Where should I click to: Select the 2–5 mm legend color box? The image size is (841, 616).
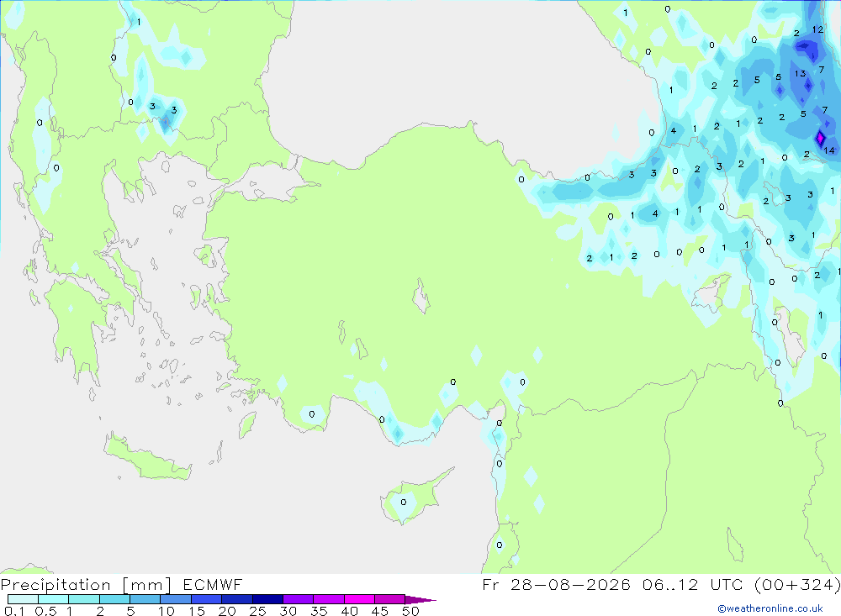[114, 599]
